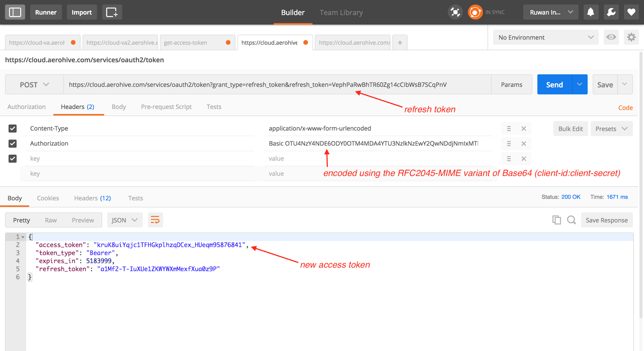This screenshot has width=644, height=351.
Task: Click the blue Send button
Action: click(554, 84)
